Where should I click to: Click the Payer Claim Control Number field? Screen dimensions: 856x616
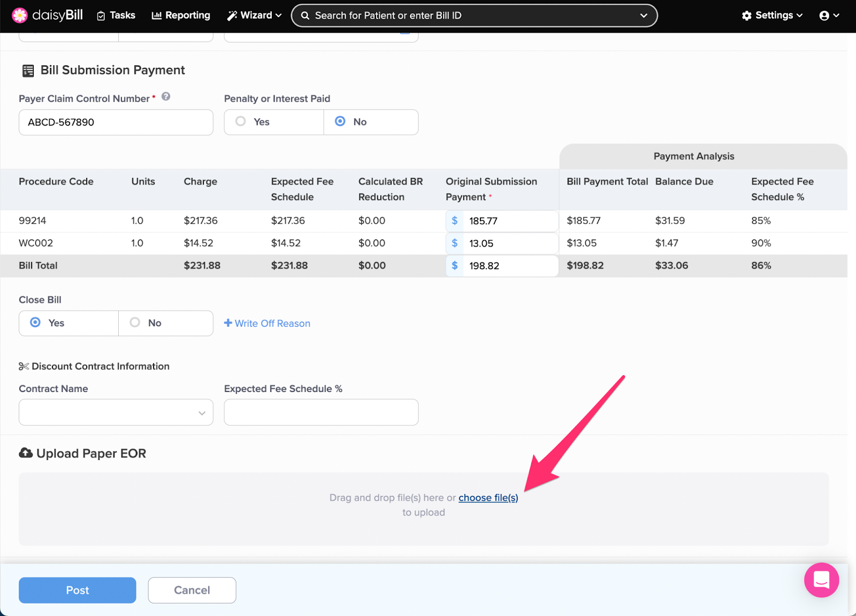pos(116,122)
